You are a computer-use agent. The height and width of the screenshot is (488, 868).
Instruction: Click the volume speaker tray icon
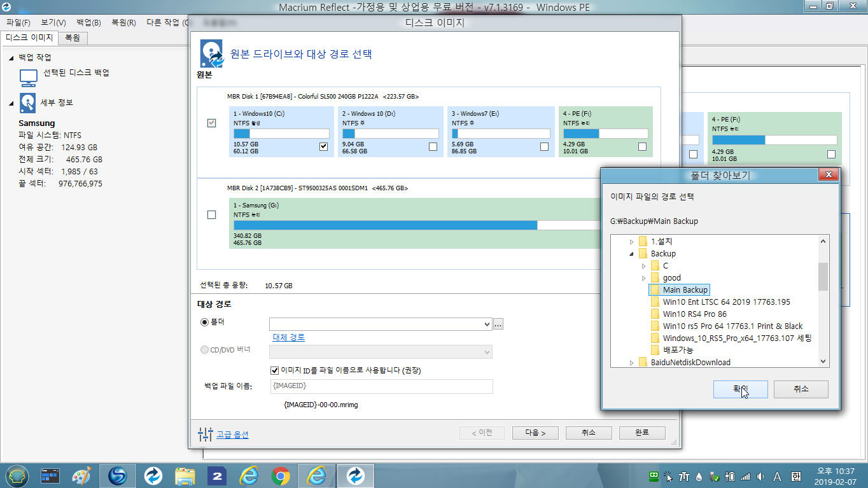pos(761,476)
